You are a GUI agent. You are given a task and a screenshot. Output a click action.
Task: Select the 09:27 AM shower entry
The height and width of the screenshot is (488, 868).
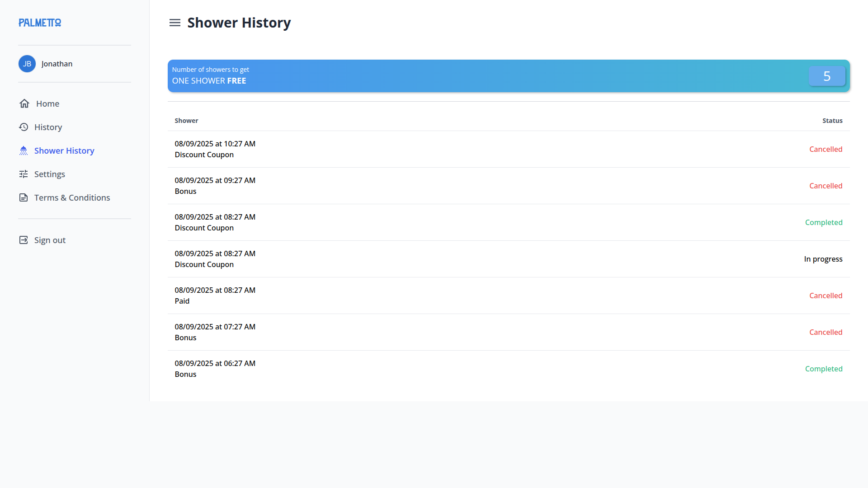tap(509, 186)
